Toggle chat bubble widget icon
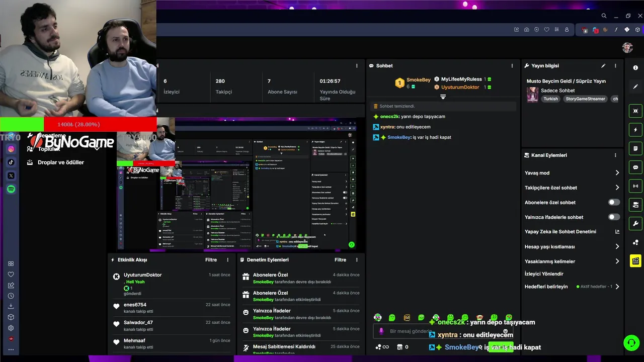This screenshot has width=644, height=362. (x=635, y=167)
